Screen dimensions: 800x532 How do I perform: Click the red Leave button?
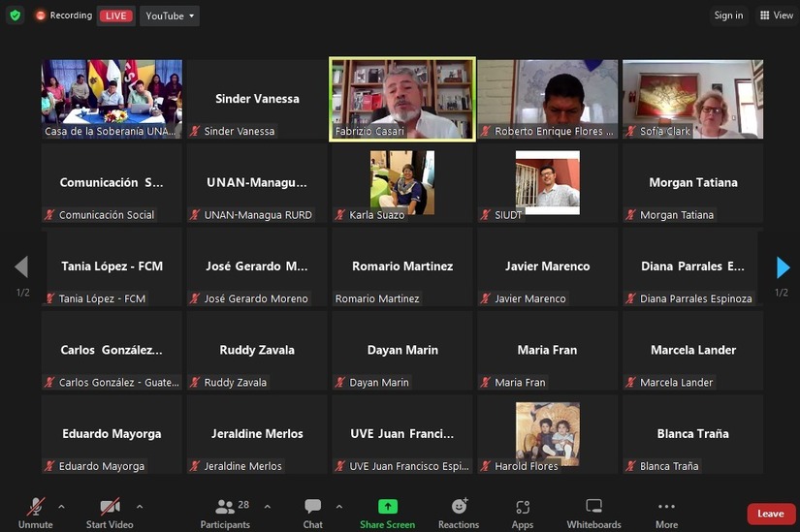(770, 514)
